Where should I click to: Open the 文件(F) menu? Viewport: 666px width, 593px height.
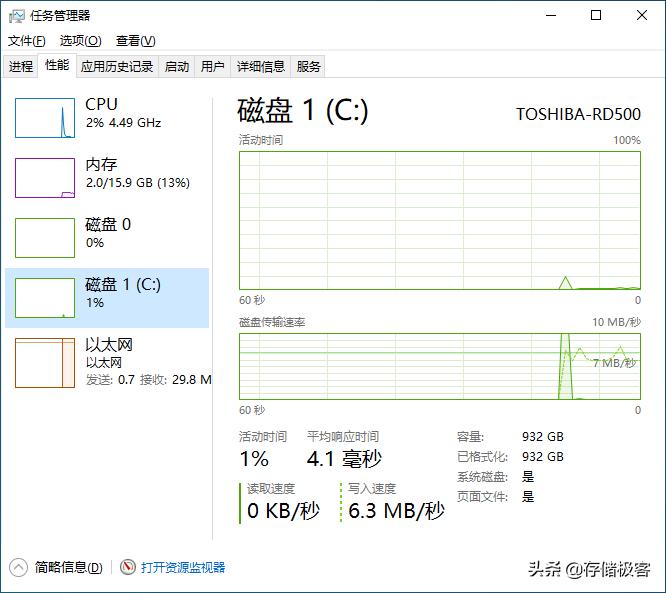point(26,41)
